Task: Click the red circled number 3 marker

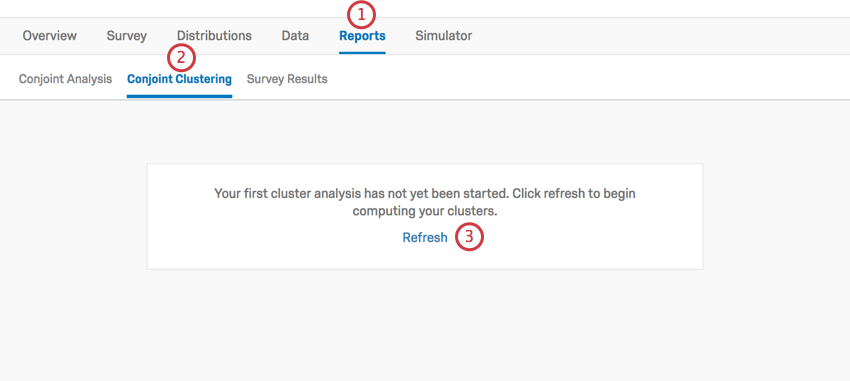Action: coord(469,237)
